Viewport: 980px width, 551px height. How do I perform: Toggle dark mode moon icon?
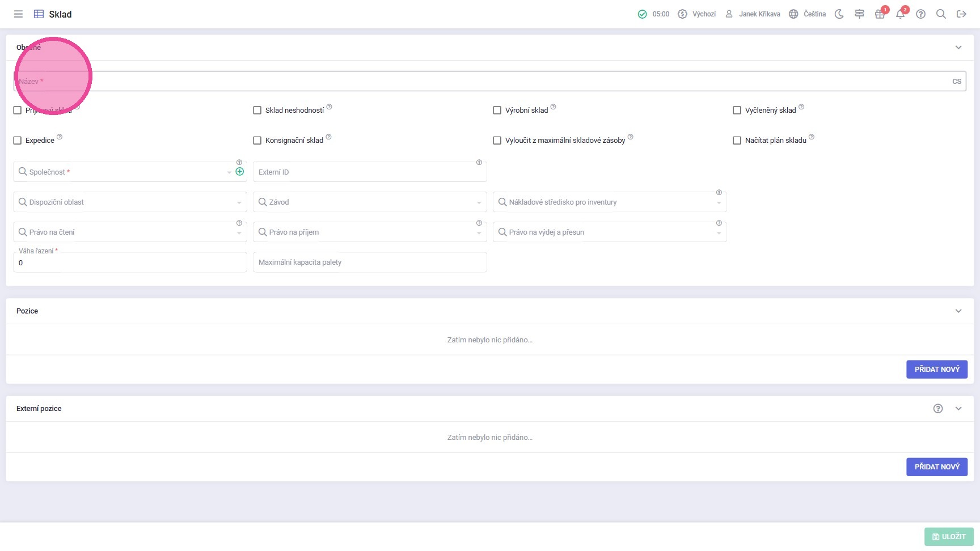[x=839, y=14]
